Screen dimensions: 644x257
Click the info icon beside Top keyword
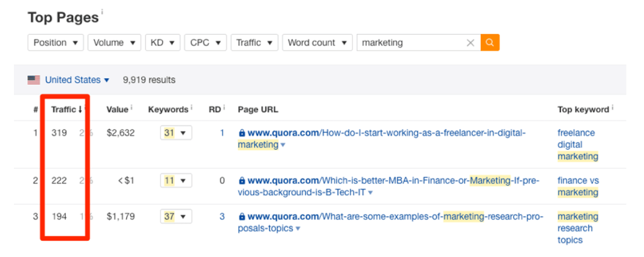point(612,108)
